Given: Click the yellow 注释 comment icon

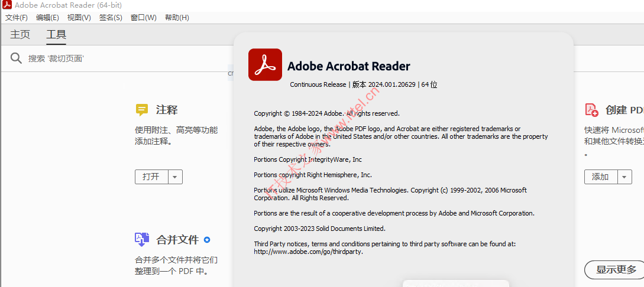Looking at the screenshot, I should click(142, 110).
